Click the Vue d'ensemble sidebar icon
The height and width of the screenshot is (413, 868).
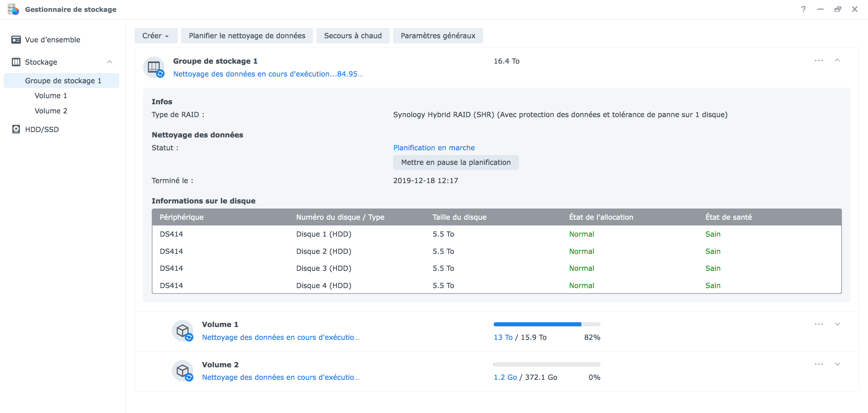[16, 40]
